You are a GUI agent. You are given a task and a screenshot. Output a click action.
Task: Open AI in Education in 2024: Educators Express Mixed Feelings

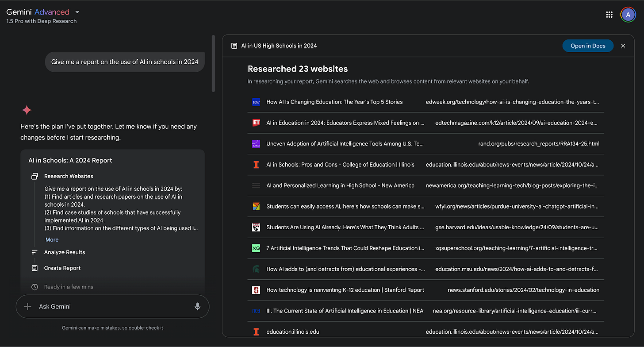345,123
